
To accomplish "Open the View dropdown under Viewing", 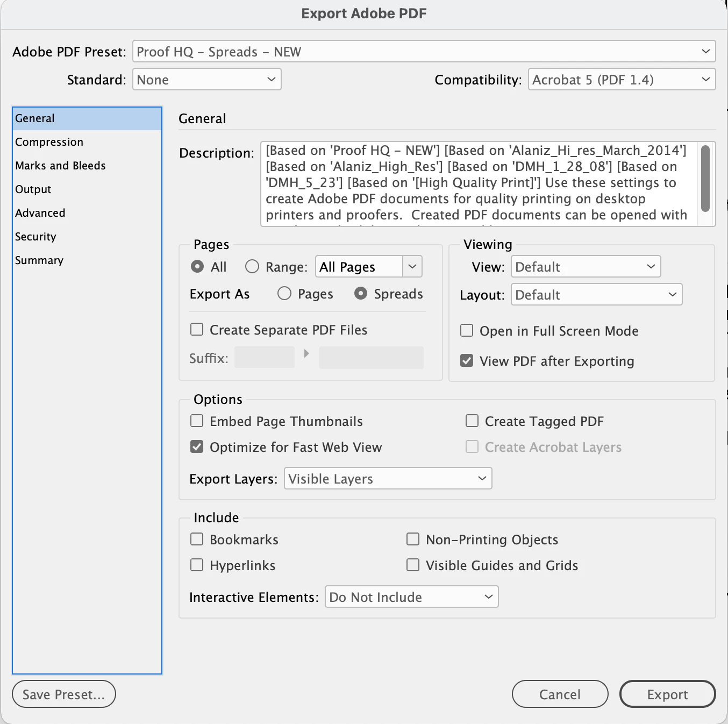I will point(586,266).
